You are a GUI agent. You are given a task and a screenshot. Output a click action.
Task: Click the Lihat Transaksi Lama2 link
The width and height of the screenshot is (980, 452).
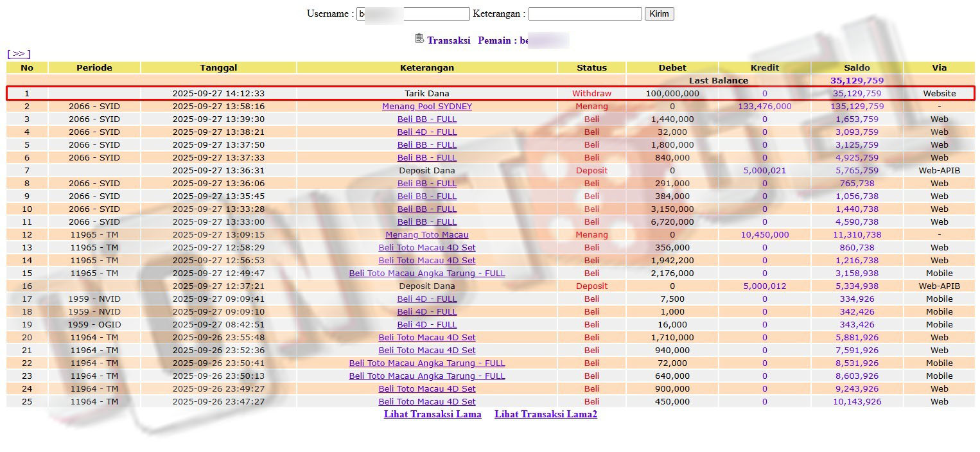click(x=545, y=414)
